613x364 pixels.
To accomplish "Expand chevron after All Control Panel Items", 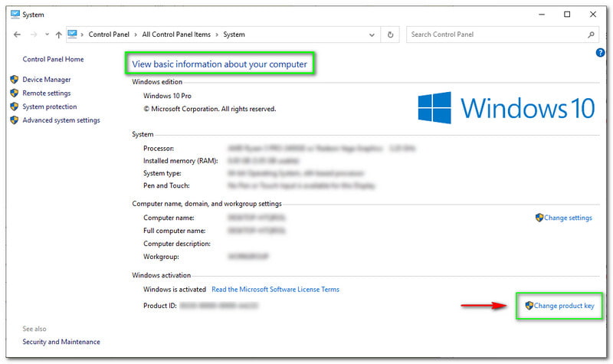I will (x=217, y=34).
